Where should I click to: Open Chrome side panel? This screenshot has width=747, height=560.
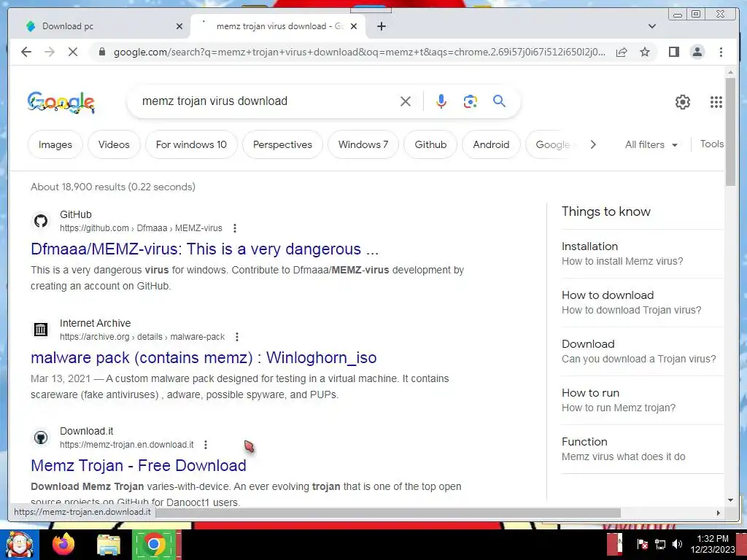pos(673,52)
